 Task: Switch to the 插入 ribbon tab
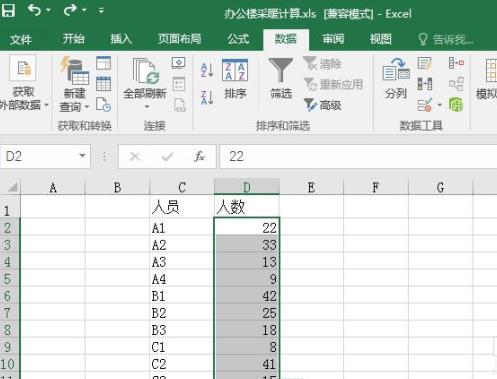point(121,39)
